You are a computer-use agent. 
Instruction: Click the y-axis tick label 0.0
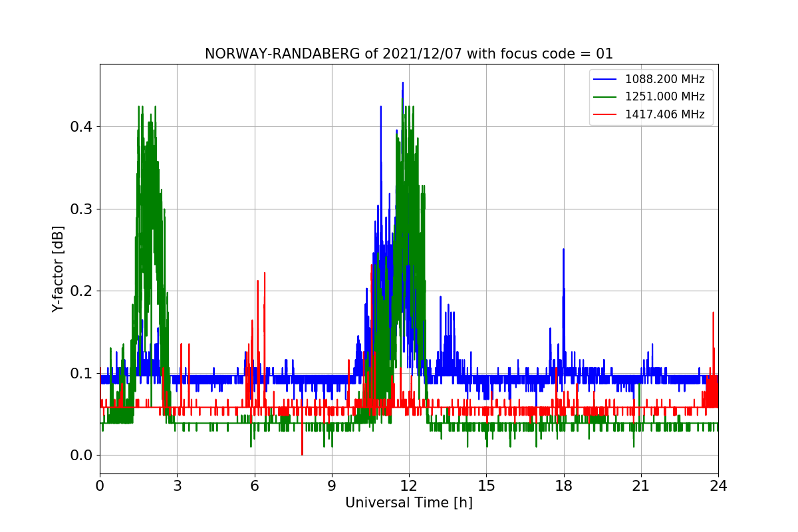[x=82, y=456]
